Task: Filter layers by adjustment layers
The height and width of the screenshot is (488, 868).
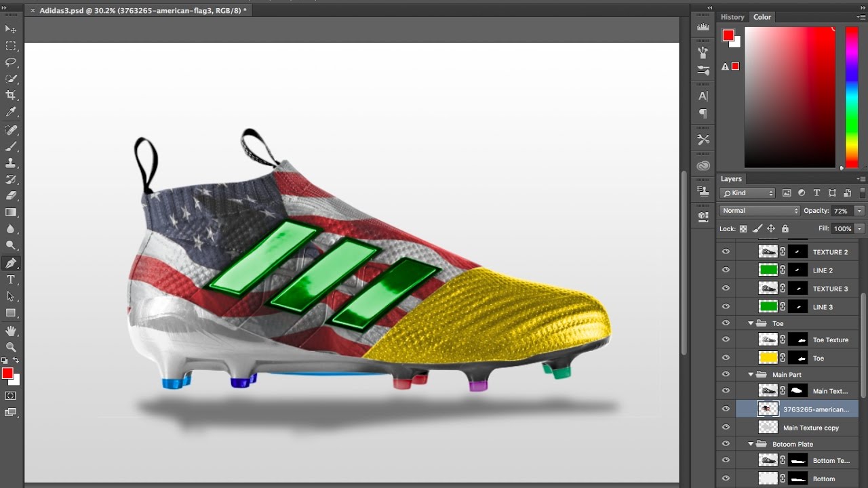Action: click(802, 193)
